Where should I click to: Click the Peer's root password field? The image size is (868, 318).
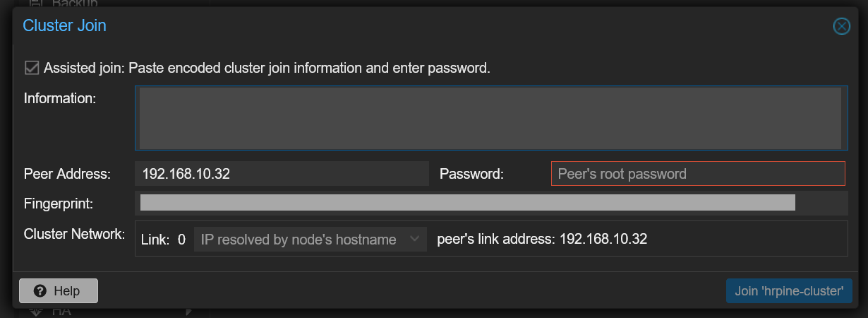click(x=698, y=173)
